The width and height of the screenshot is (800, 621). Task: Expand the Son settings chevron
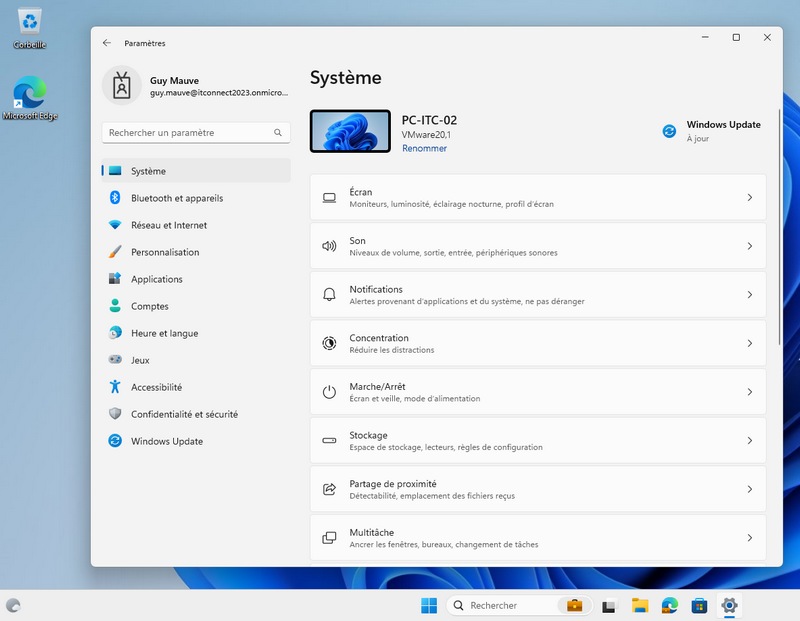pyautogui.click(x=749, y=246)
